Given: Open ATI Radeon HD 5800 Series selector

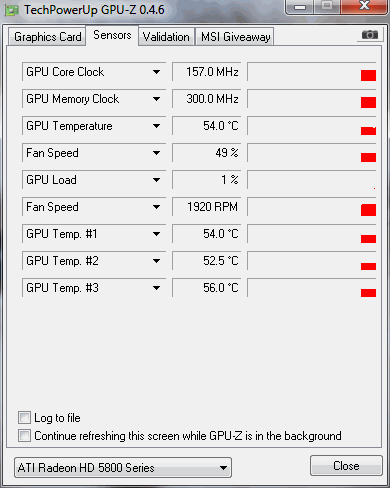Looking at the screenshot, I should (123, 467).
